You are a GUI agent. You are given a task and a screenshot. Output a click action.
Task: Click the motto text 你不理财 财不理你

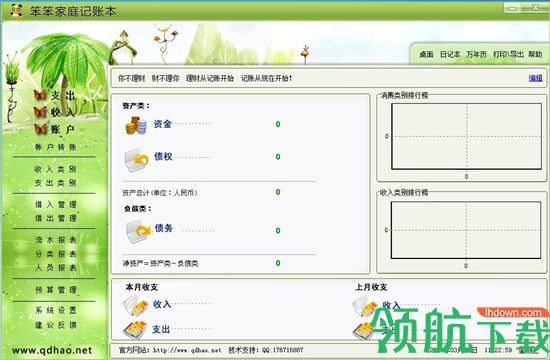[148, 78]
